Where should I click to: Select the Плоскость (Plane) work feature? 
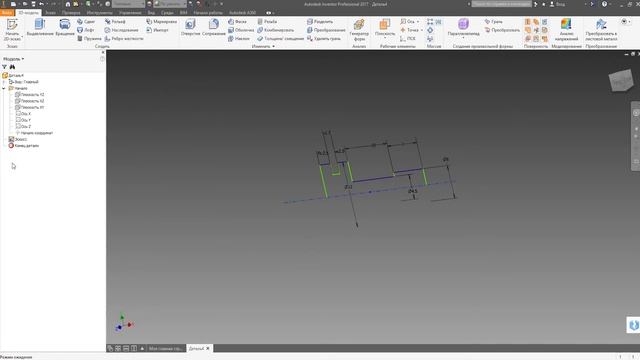click(x=385, y=27)
